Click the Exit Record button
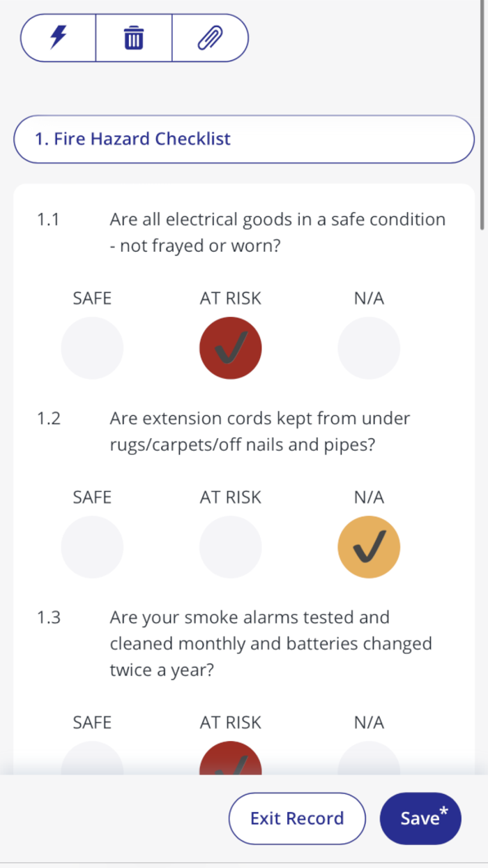The height and width of the screenshot is (868, 488). coord(297,818)
